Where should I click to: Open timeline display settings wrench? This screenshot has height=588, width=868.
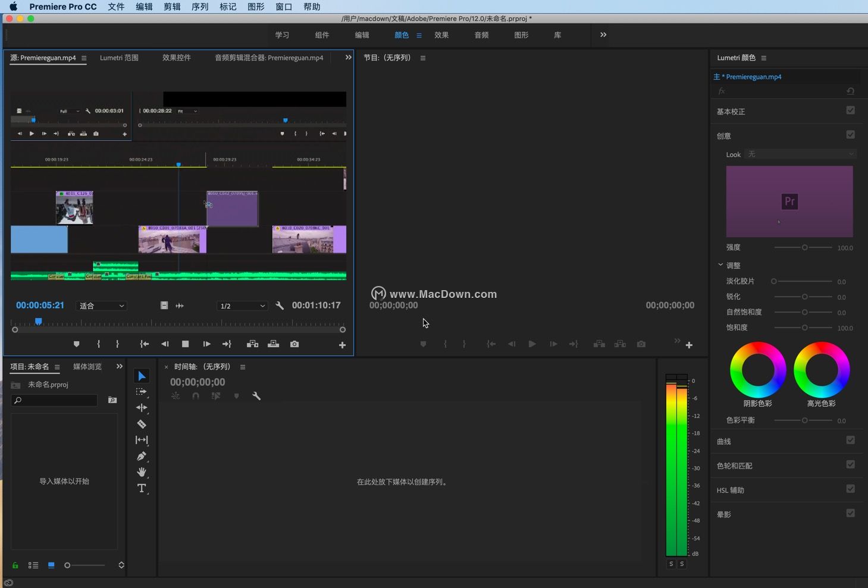click(256, 396)
